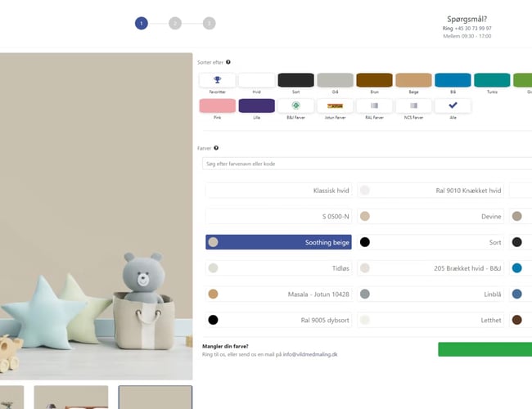The height and width of the screenshot is (409, 532).
Task: Choose the Devine color option
Action: 431,217
